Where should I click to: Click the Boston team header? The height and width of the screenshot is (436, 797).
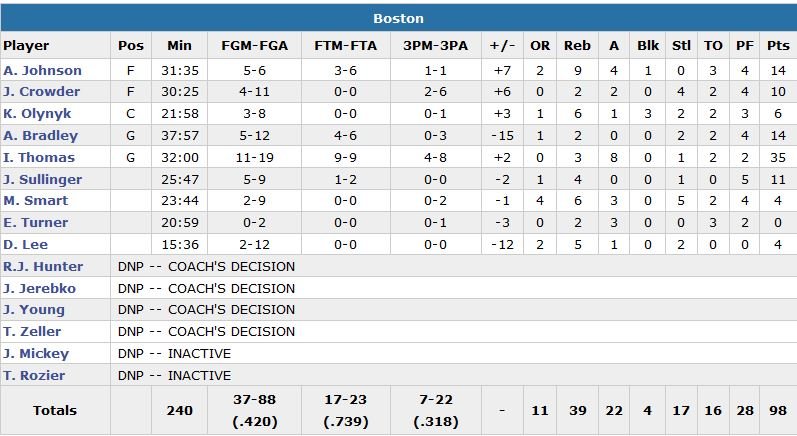(x=398, y=18)
